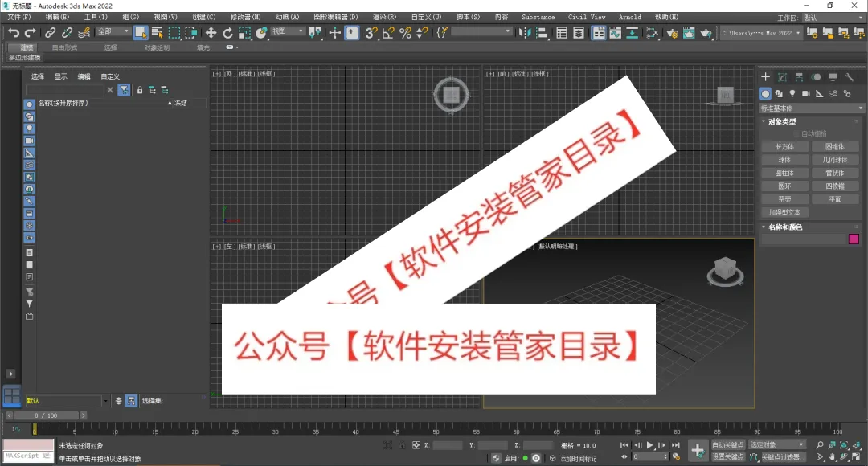
Task: Select the Select and Rotate tool
Action: click(227, 33)
